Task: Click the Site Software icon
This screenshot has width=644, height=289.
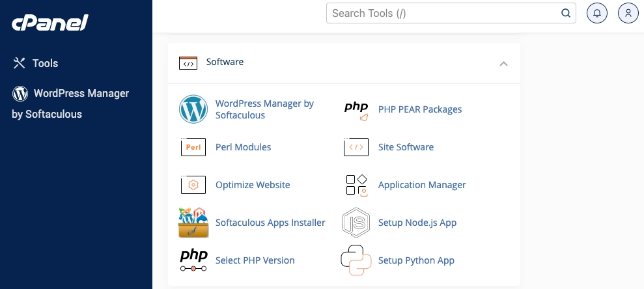Action: coord(356,147)
